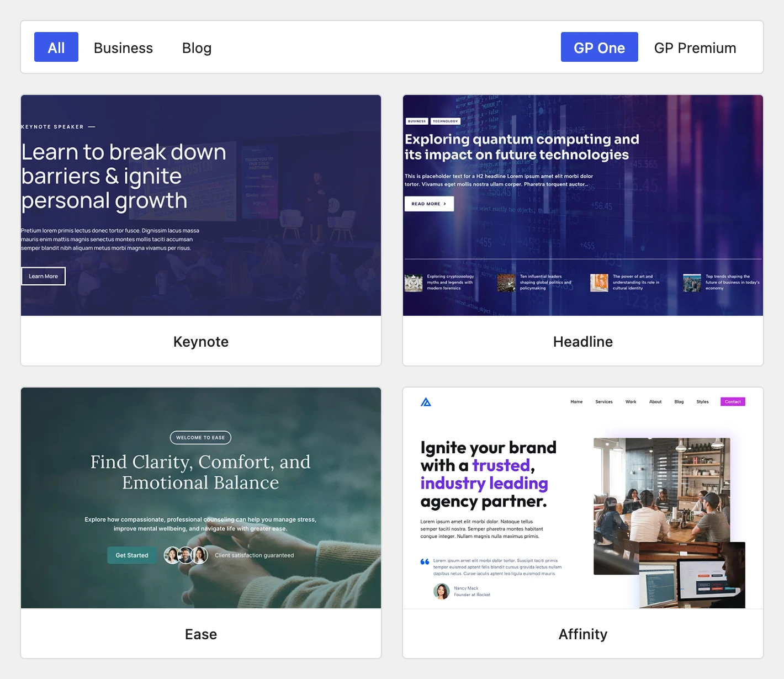The image size is (784, 679).
Task: Click the 'Founder at Rocket' text
Action: pos(472,595)
